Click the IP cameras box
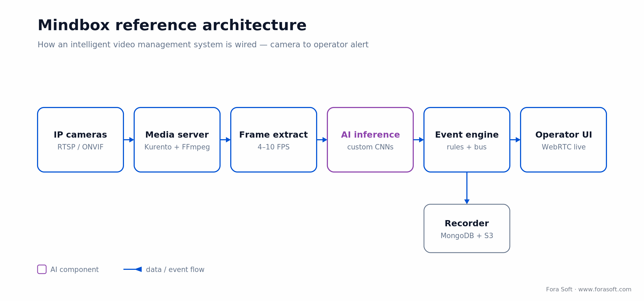This screenshot has width=644, height=301. click(80, 140)
